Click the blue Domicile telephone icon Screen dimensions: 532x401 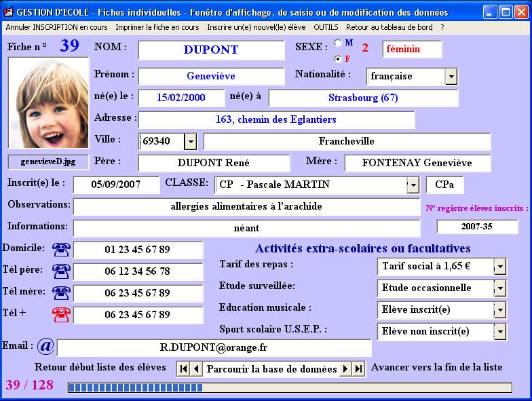pyautogui.click(x=61, y=250)
